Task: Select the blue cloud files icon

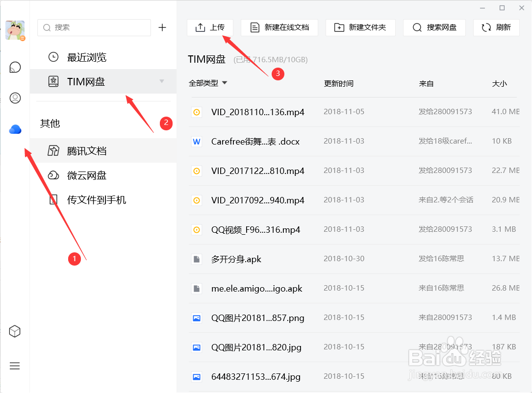Action: coord(15,129)
